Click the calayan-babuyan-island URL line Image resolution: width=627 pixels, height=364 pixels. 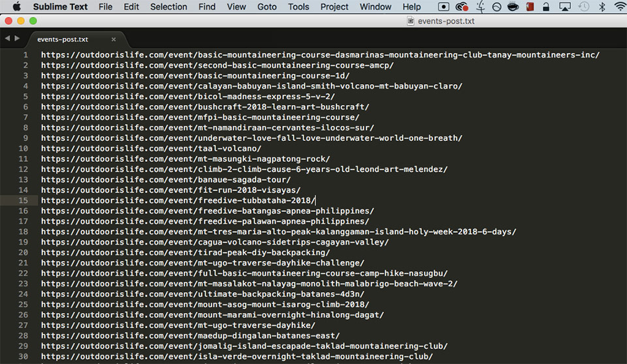(x=251, y=86)
